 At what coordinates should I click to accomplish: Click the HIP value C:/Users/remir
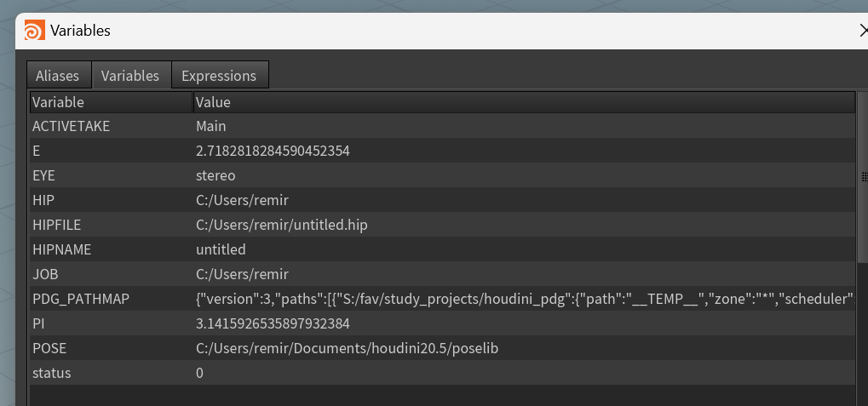(243, 200)
